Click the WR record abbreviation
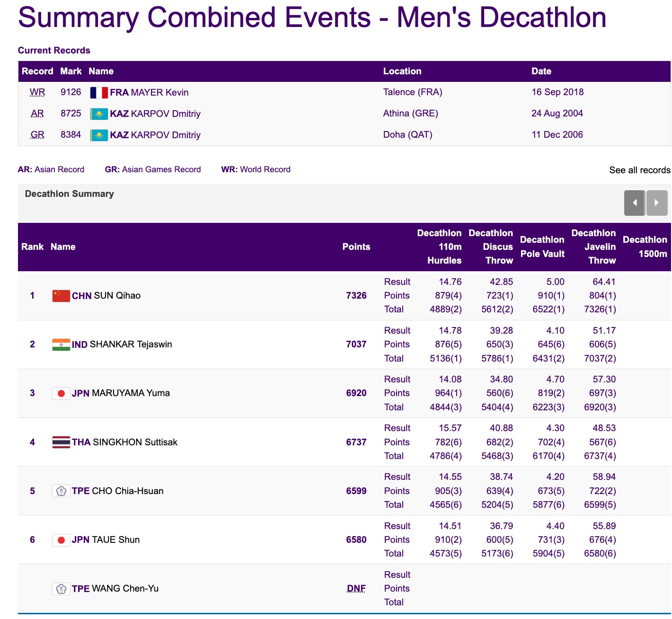Viewport: 672px width, 619px height. [x=37, y=92]
